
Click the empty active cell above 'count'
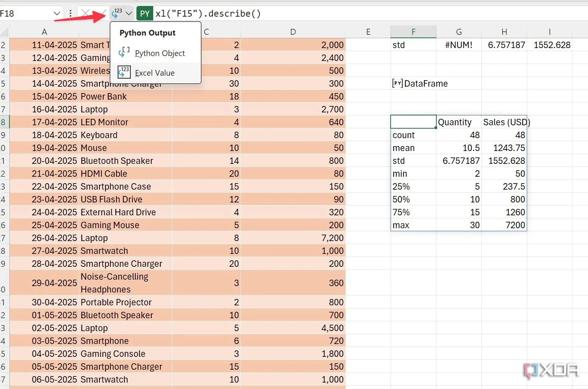coord(413,122)
